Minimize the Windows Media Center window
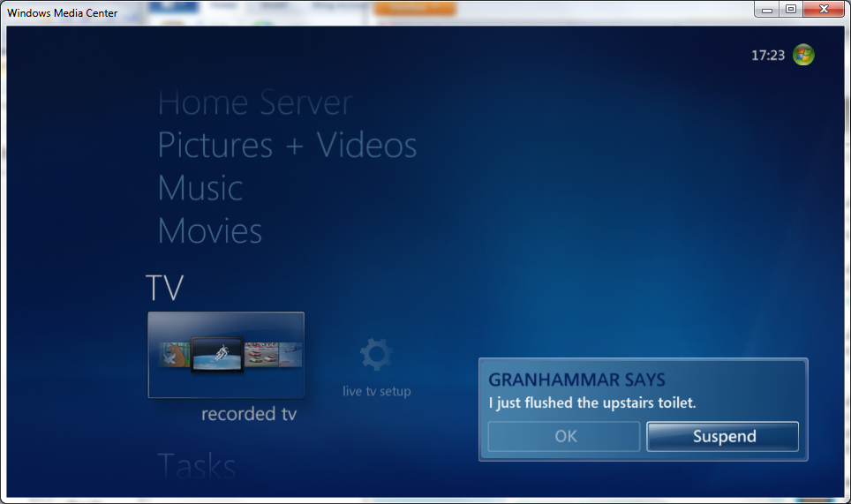The image size is (851, 504). pos(767,9)
